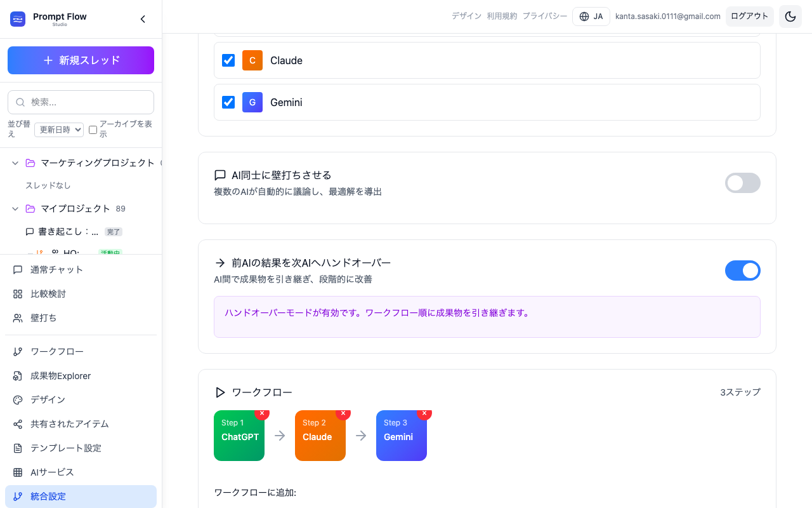Click the 利用規約 link in the header
Screen dimensions: 812x508
[x=502, y=17]
